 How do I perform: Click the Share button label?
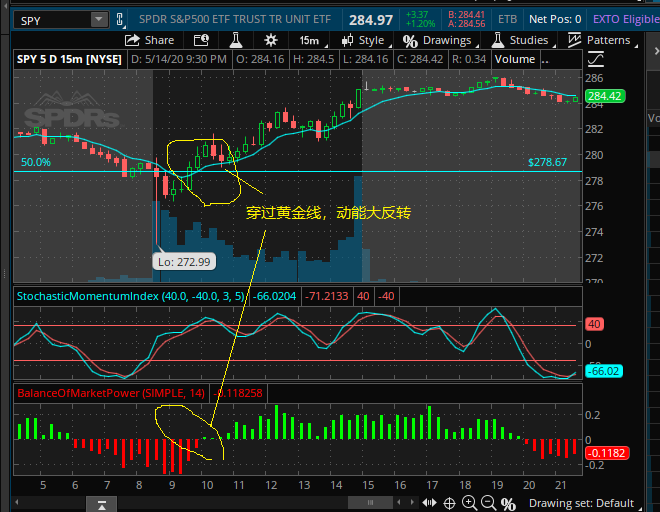click(x=159, y=40)
